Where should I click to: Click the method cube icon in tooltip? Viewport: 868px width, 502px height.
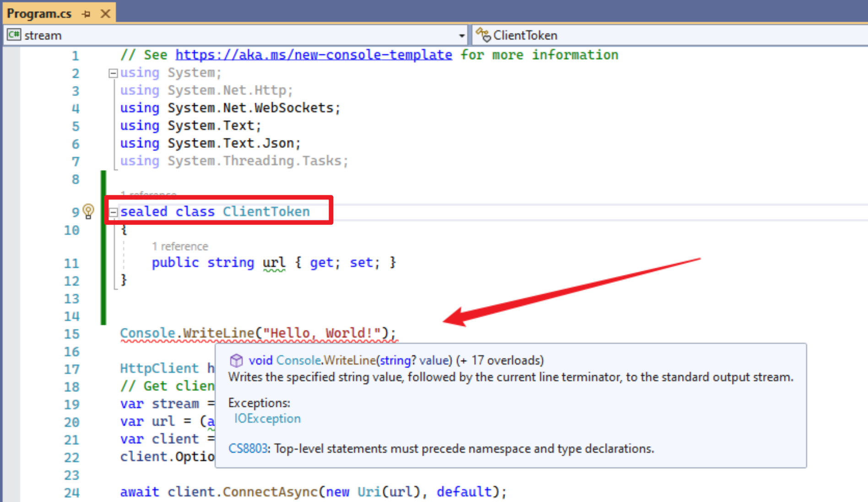(236, 361)
